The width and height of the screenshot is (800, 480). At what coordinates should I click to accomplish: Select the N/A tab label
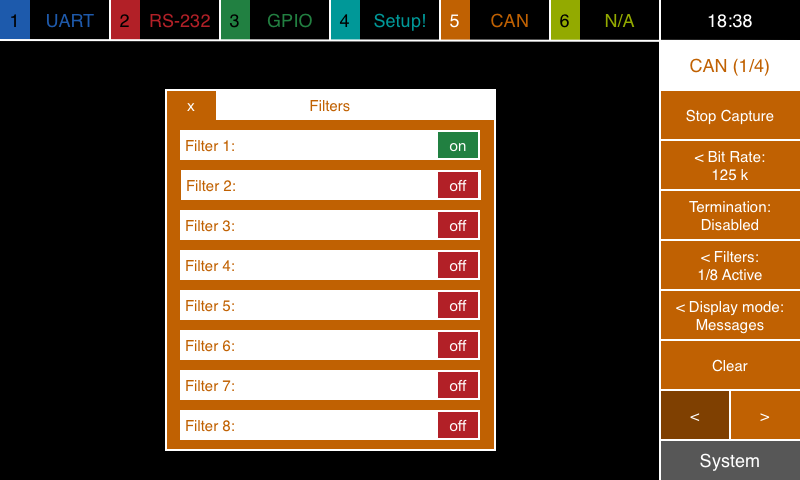tap(619, 20)
